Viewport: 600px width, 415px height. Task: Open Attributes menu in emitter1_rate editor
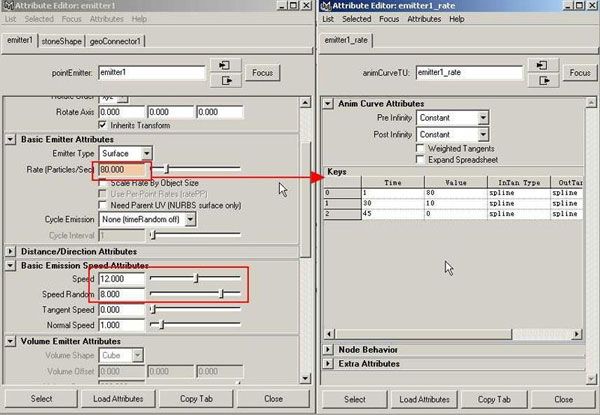424,19
